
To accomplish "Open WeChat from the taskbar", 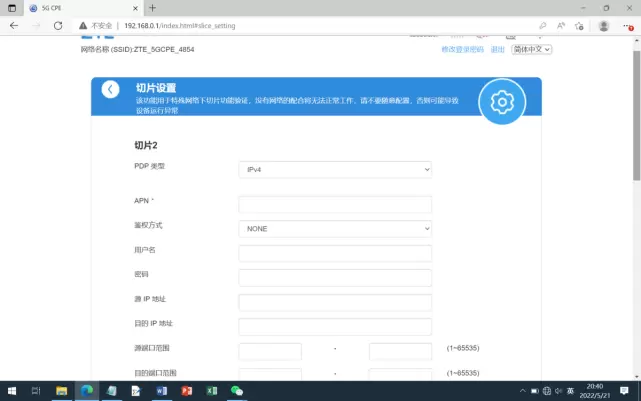I will [237, 391].
